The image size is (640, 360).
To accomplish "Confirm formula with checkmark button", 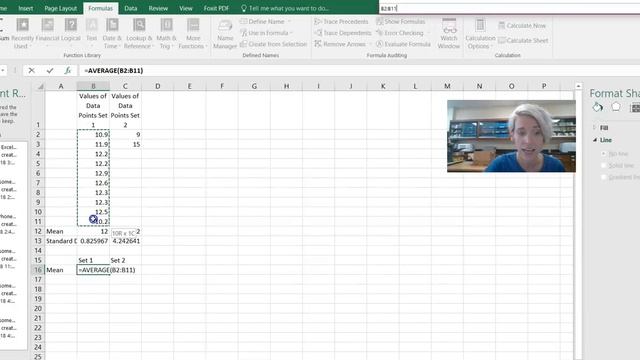I will pos(50,71).
